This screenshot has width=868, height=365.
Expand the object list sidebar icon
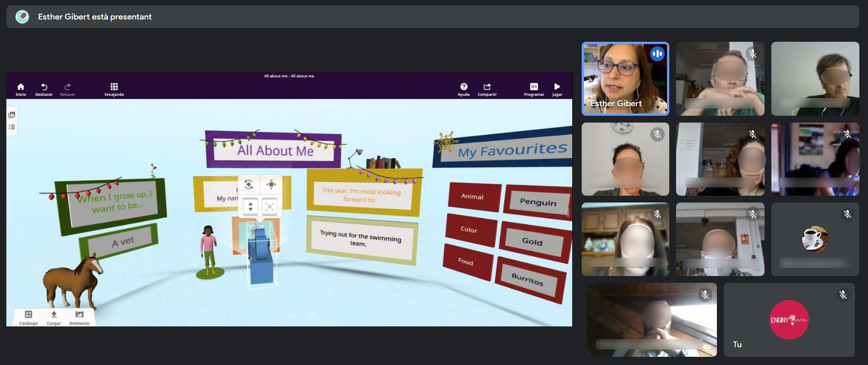(x=12, y=127)
